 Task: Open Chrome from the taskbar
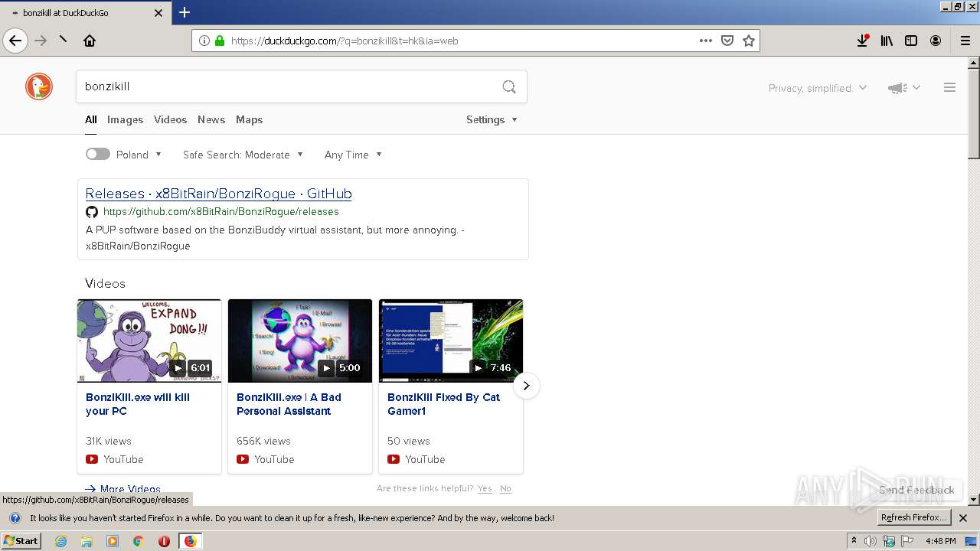click(x=138, y=541)
